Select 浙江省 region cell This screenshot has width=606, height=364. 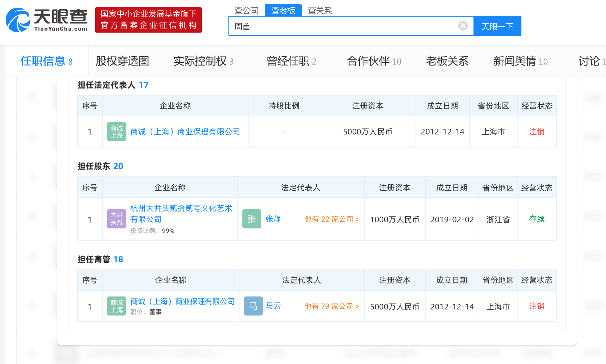point(498,219)
